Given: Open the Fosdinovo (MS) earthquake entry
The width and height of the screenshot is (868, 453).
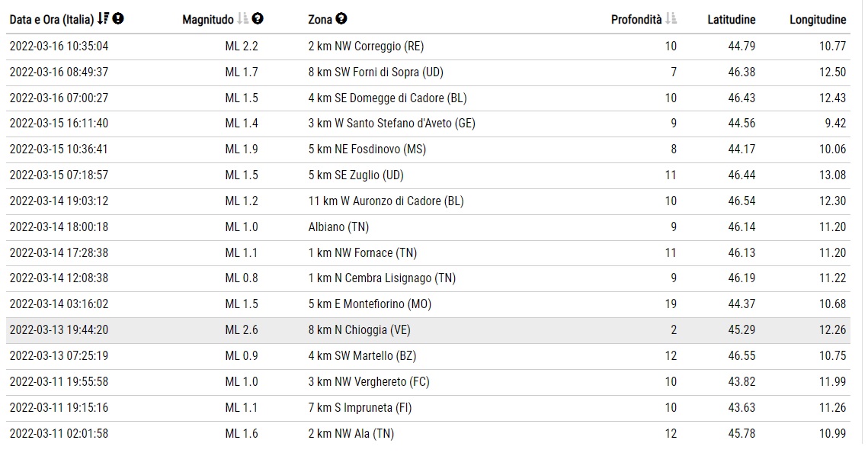Looking at the screenshot, I should coord(428,149).
